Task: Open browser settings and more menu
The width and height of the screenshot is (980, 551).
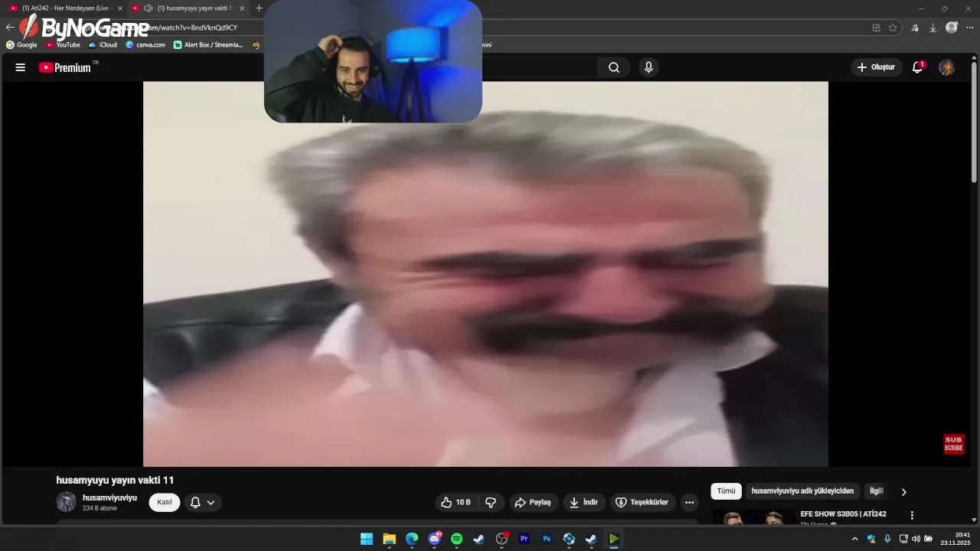Action: (x=970, y=28)
